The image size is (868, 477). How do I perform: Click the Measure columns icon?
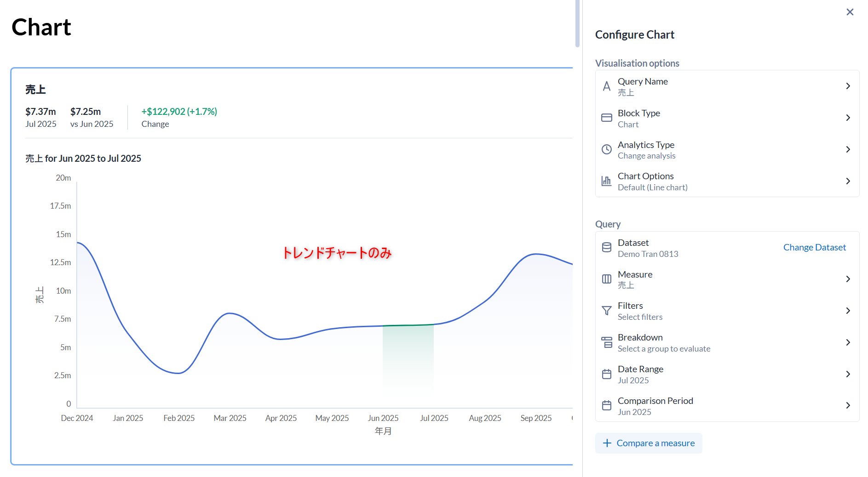point(607,279)
